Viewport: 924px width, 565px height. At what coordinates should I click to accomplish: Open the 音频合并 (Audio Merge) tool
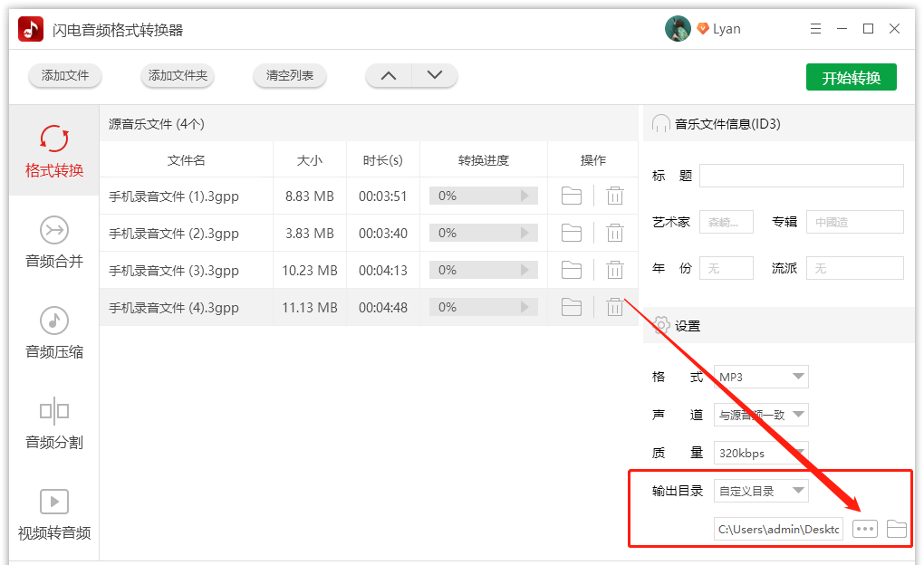(x=53, y=244)
